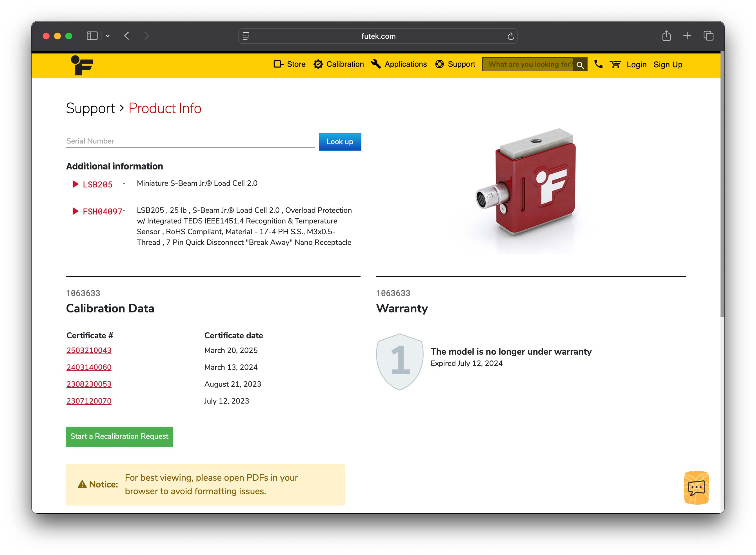Open a new tab with plus icon
756x555 pixels.
(687, 36)
